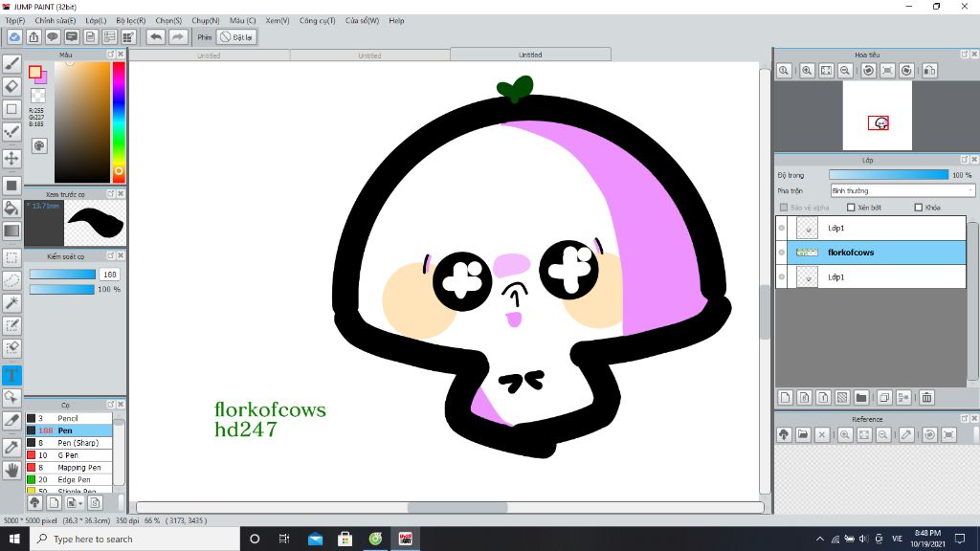Undock the Màu color panel
The image size is (980, 551).
click(x=111, y=55)
